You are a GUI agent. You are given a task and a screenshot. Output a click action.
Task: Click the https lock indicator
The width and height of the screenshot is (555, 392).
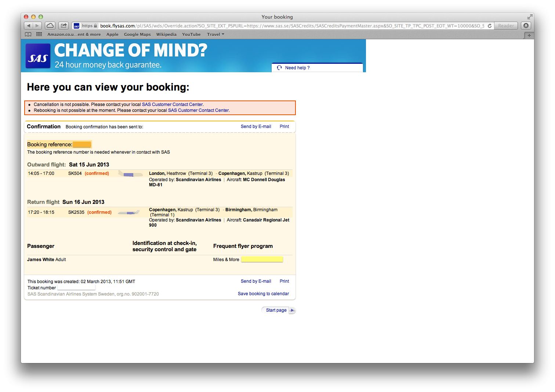89,26
